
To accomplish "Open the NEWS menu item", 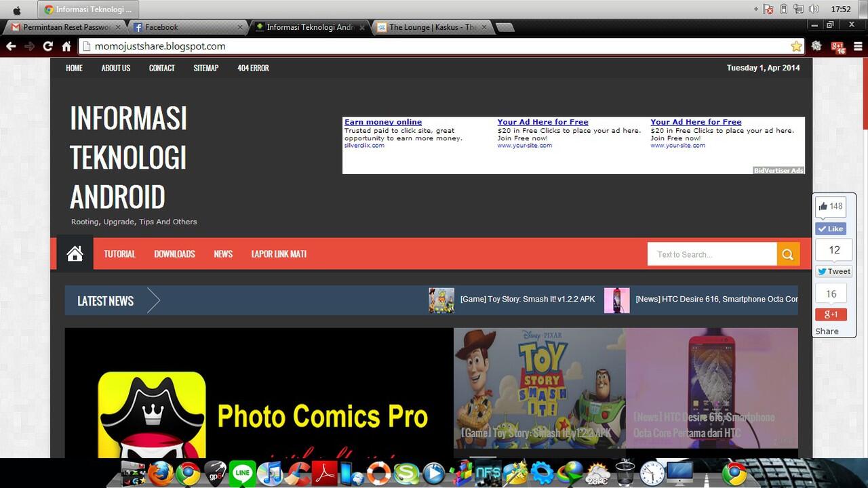I will [x=223, y=253].
